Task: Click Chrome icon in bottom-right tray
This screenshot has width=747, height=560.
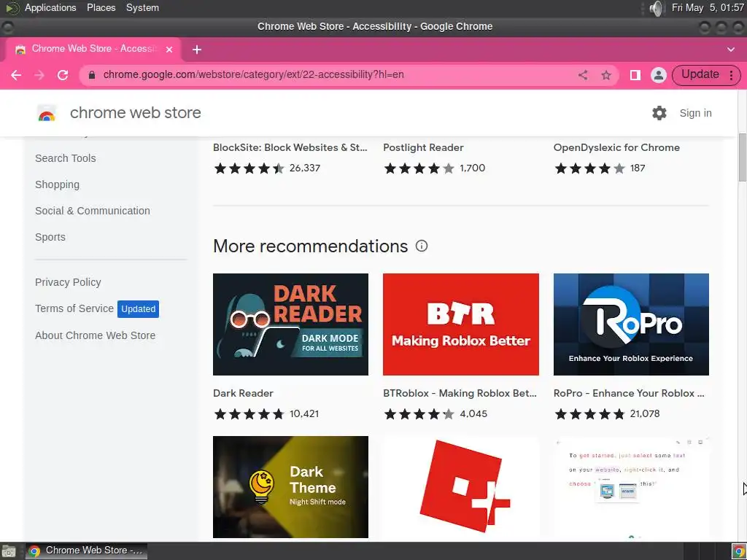Action: 738,551
